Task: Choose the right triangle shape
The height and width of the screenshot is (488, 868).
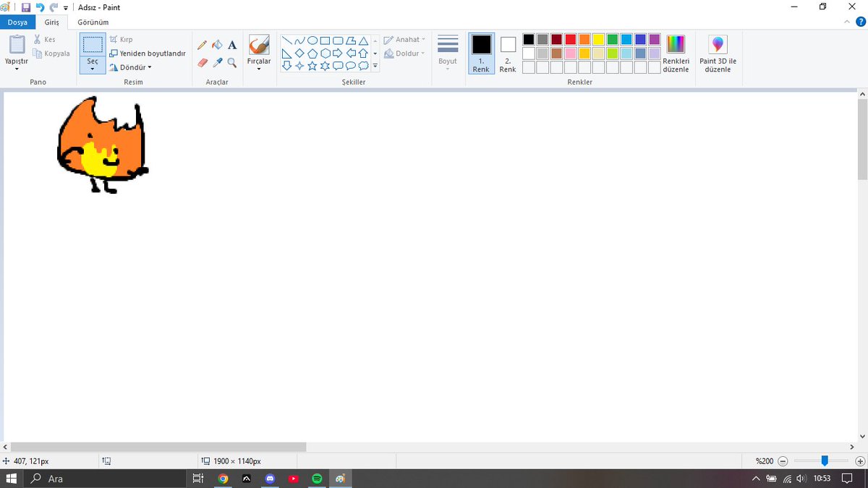Action: click(x=286, y=53)
